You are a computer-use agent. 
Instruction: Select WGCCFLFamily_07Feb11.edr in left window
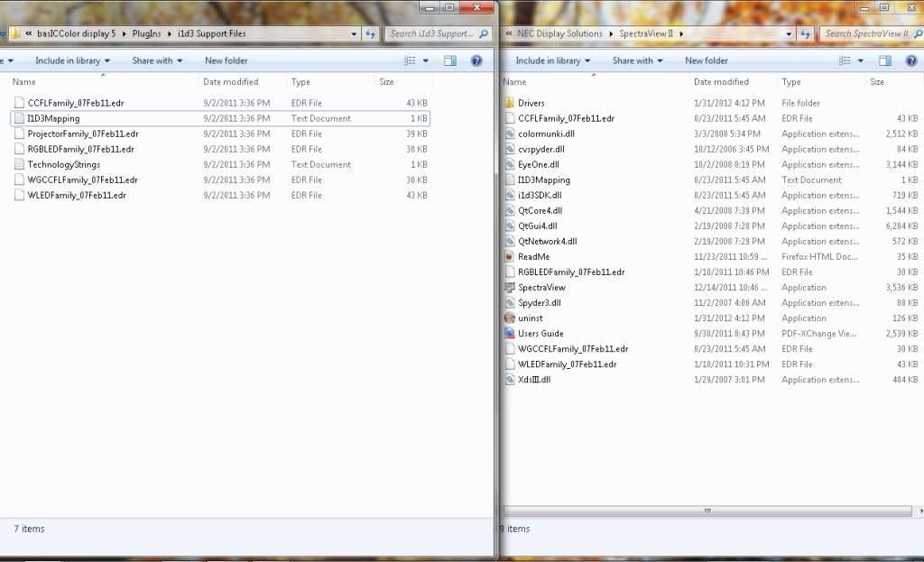click(82, 180)
